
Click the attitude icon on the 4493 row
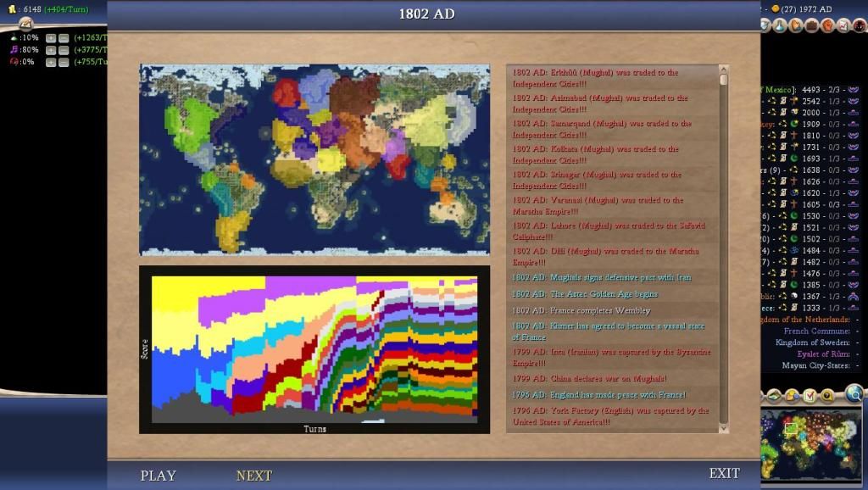[x=853, y=90]
